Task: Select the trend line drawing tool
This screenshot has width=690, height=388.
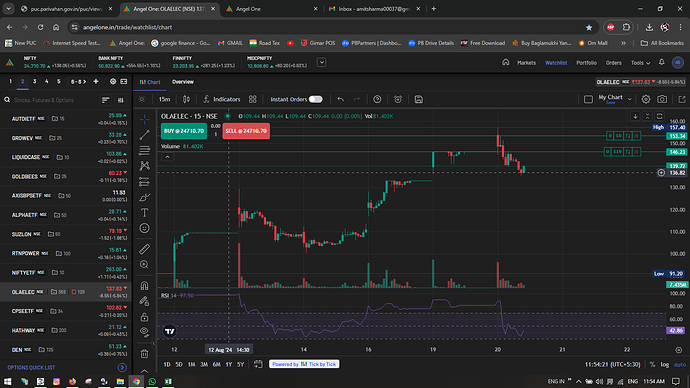Action: pos(144,135)
